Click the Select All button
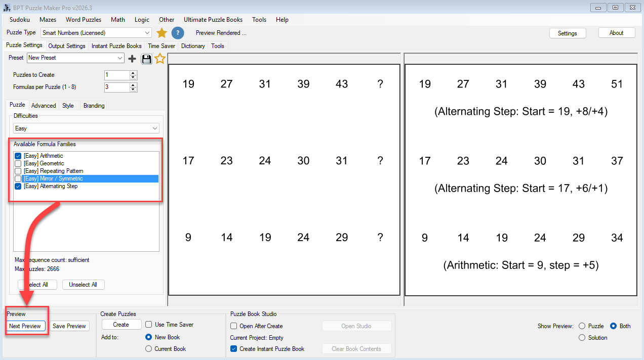This screenshot has height=360, width=644. click(x=37, y=285)
